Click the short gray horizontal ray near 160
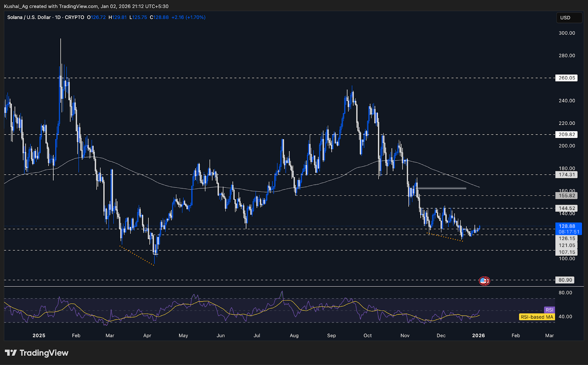588x365 pixels. 441,188
